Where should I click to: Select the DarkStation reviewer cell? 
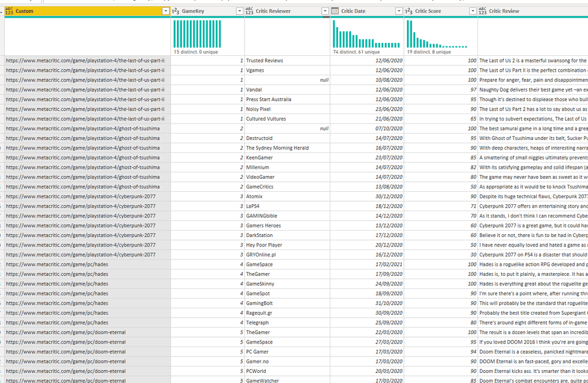(x=288, y=235)
